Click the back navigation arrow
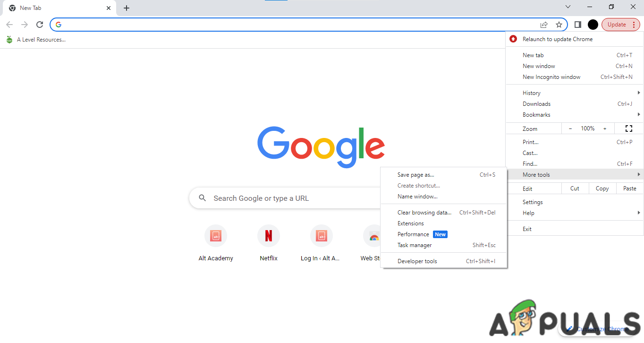Image resolution: width=644 pixels, height=343 pixels. click(9, 25)
